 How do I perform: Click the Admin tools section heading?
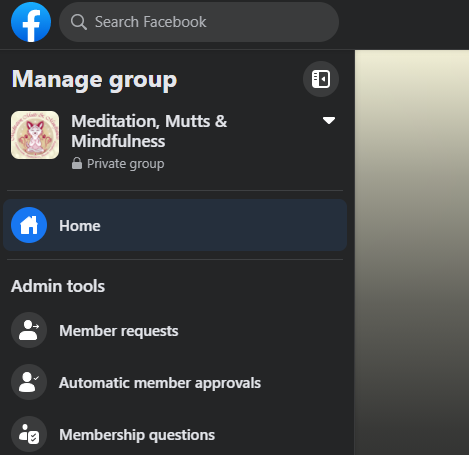(58, 286)
